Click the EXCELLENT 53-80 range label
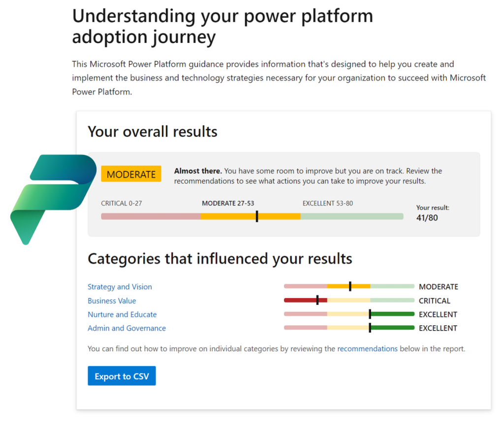 point(328,203)
